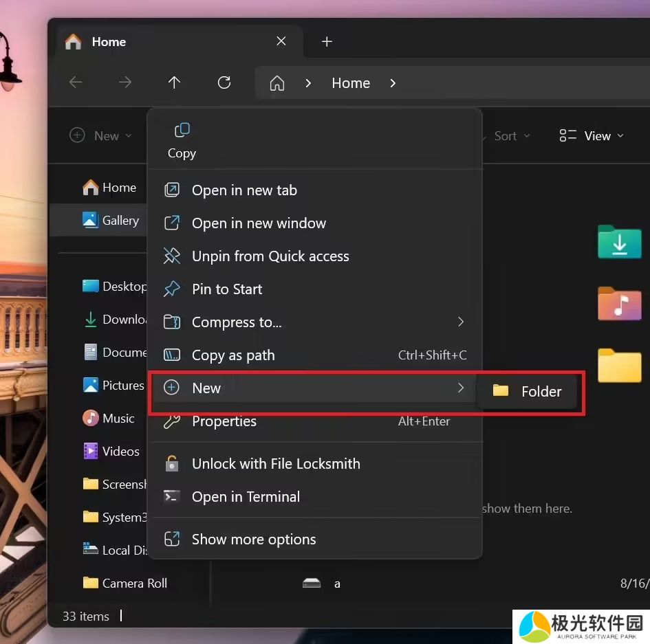Viewport: 650px width, 644px height.
Task: Choose Unlock with File Locksmith
Action: point(275,464)
